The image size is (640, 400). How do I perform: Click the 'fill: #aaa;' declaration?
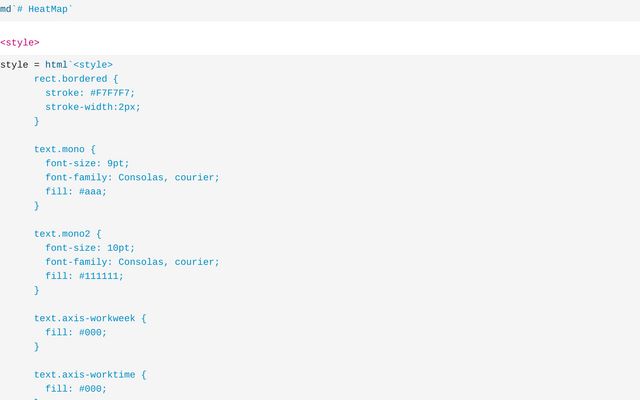pos(76,191)
